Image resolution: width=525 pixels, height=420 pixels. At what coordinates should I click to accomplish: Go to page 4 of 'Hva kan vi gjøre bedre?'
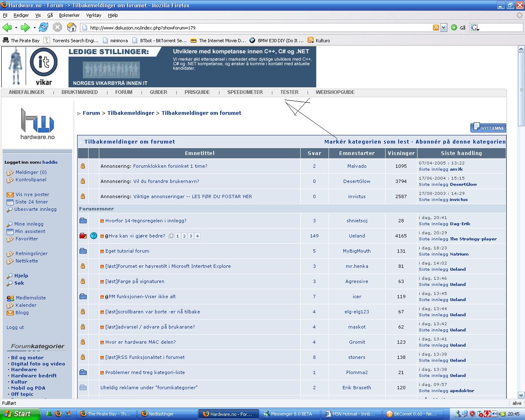pos(197,236)
